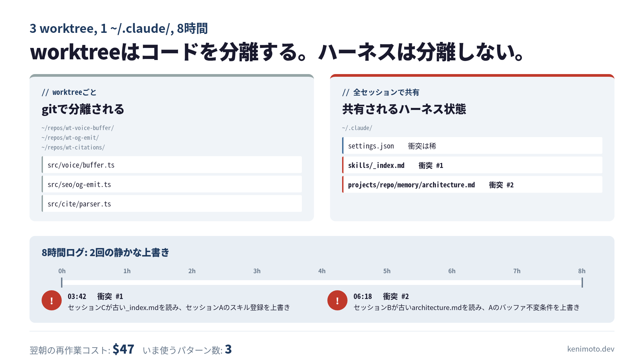Screen dimensions: 644x362
Task: Click the 03:42 衝突 #1 timestamp
Action: 96,296
